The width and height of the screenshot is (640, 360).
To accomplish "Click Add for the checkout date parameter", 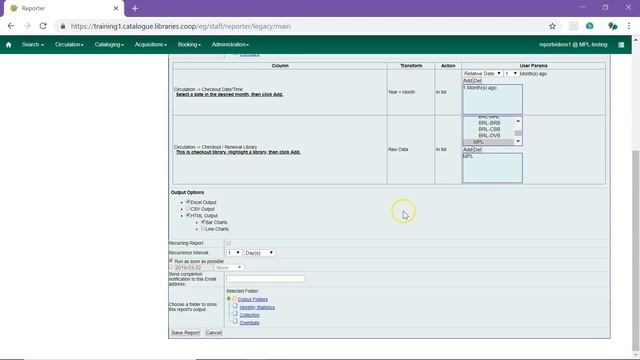I will [467, 81].
